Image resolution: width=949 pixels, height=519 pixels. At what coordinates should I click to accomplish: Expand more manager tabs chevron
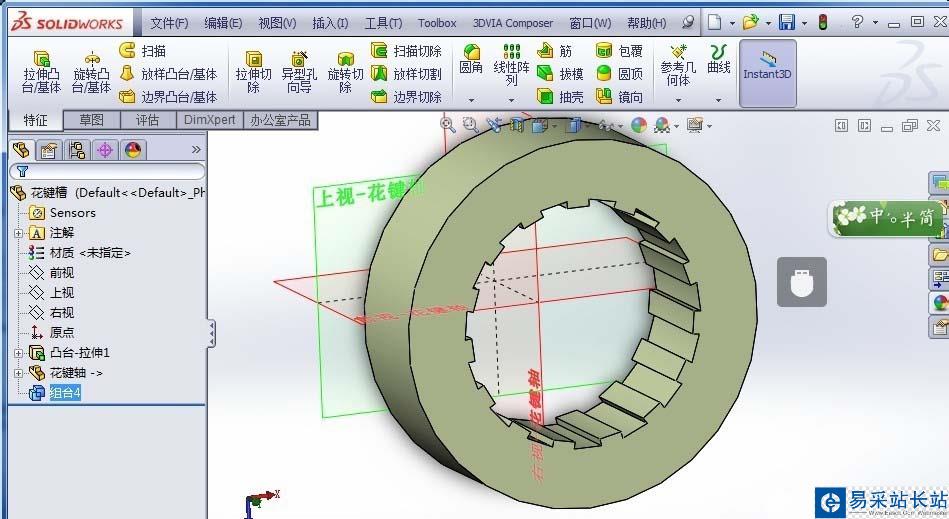(x=196, y=149)
